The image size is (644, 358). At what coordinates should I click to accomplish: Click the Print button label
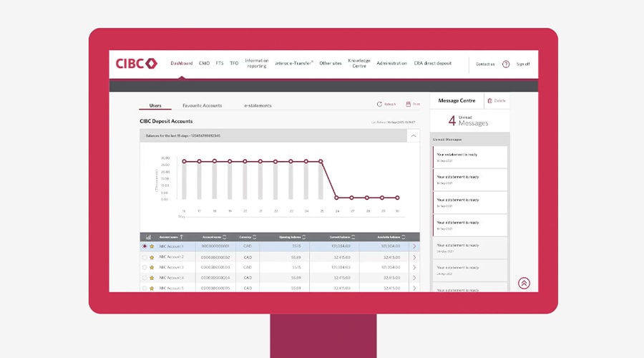[416, 105]
